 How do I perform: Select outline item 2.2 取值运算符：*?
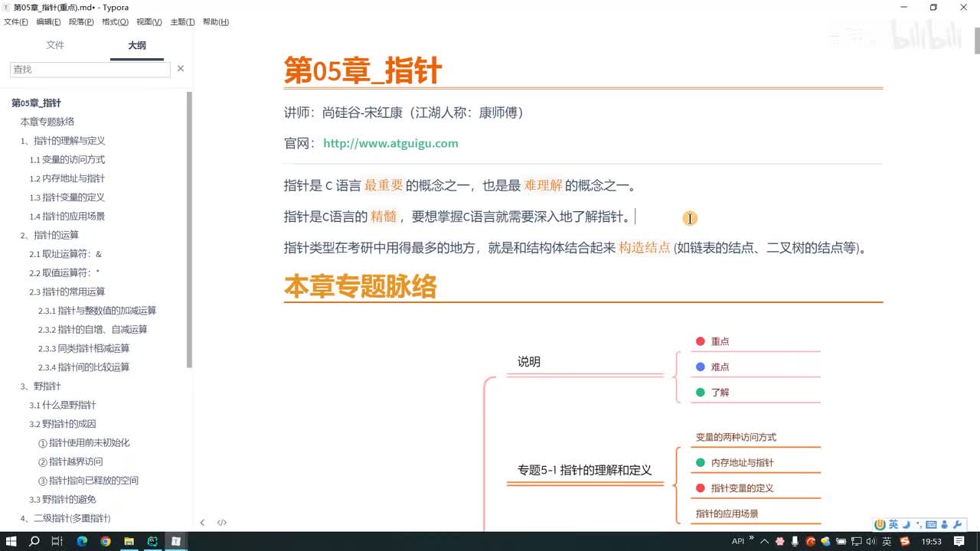pyautogui.click(x=65, y=272)
